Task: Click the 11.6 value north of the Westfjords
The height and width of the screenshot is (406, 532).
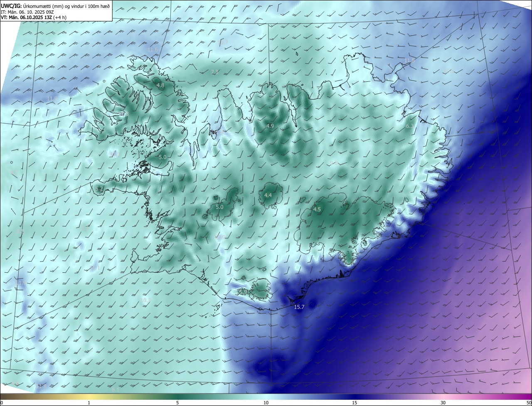Action: click(153, 49)
